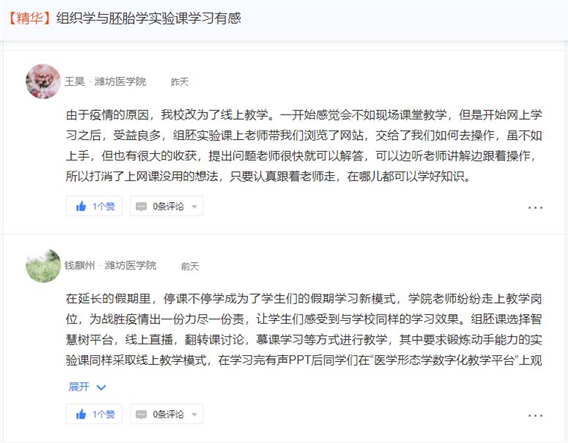568x443 pixels.
Task: Expand the comments dropdown arrow on 钱麒州's post
Action: click(x=195, y=415)
